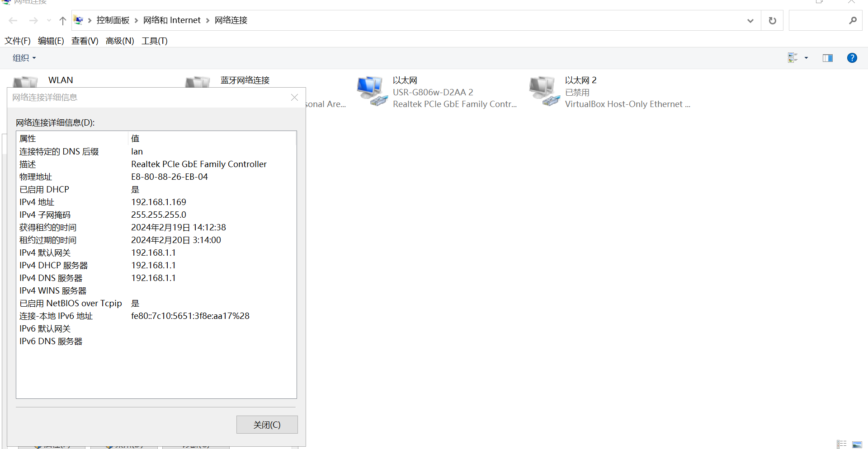The image size is (868, 449).
Task: Click the control panel icon in address bar
Action: point(78,20)
